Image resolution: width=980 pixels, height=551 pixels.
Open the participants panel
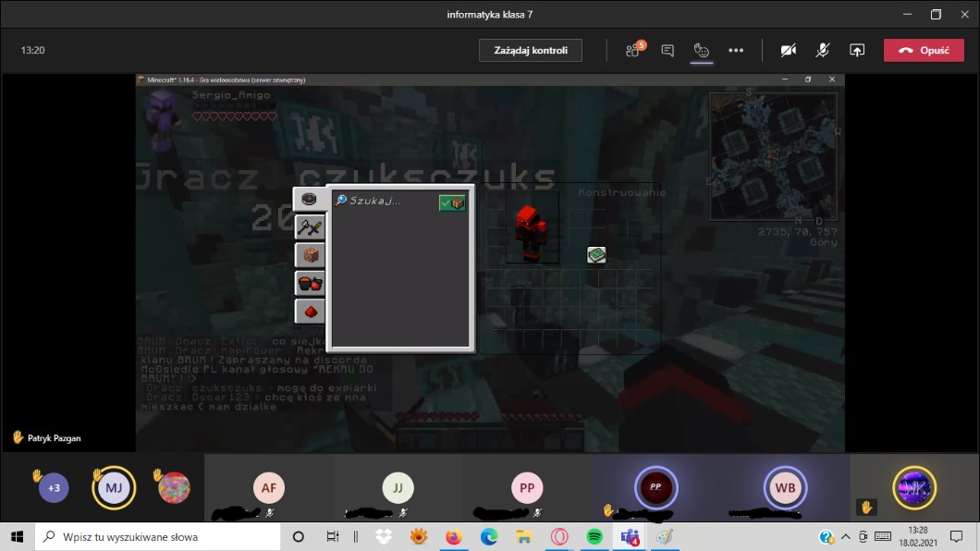point(633,51)
